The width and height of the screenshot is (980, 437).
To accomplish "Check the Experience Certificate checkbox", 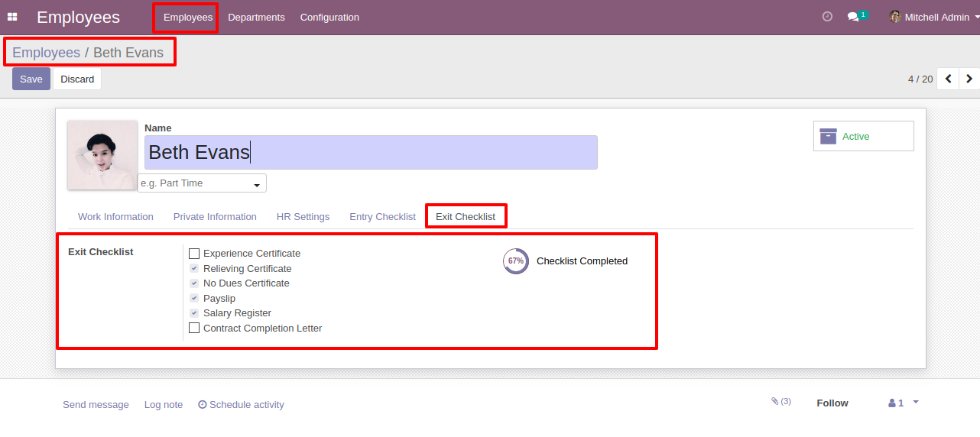I will (194, 254).
